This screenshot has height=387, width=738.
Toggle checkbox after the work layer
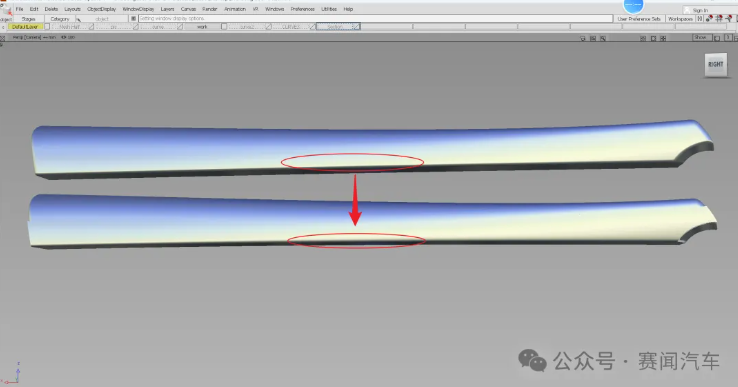click(224, 27)
